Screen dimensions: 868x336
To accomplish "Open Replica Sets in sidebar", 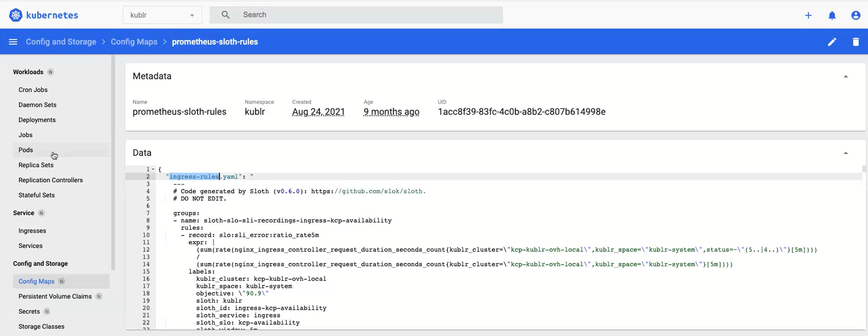I will pos(36,165).
